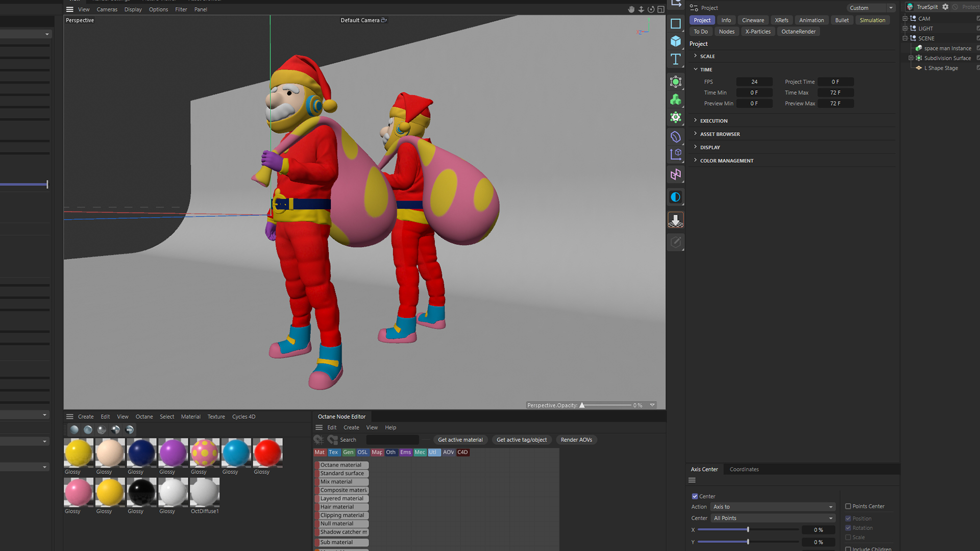Open the Custom layout dropdown
The image size is (980, 551).
(x=871, y=8)
